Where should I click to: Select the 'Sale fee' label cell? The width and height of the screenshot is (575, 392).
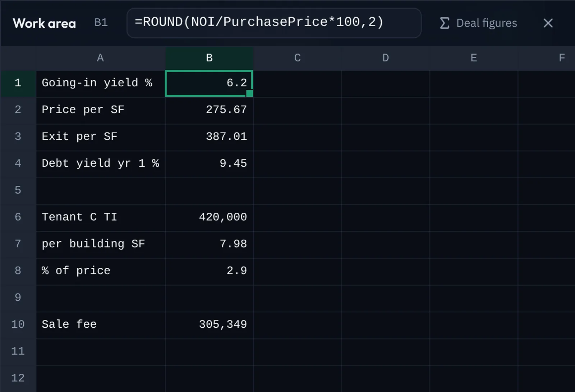click(101, 325)
